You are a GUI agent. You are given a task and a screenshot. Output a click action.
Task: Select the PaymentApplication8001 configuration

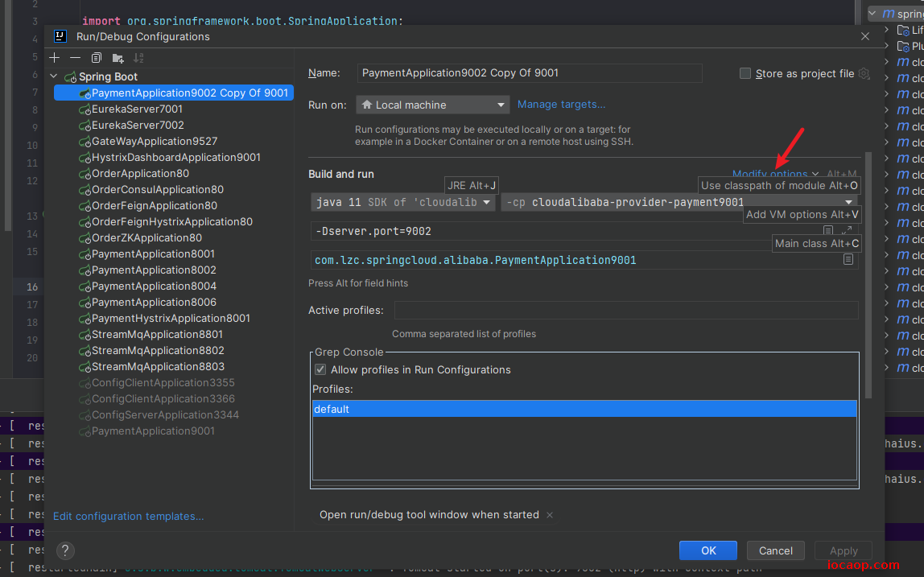coord(153,254)
